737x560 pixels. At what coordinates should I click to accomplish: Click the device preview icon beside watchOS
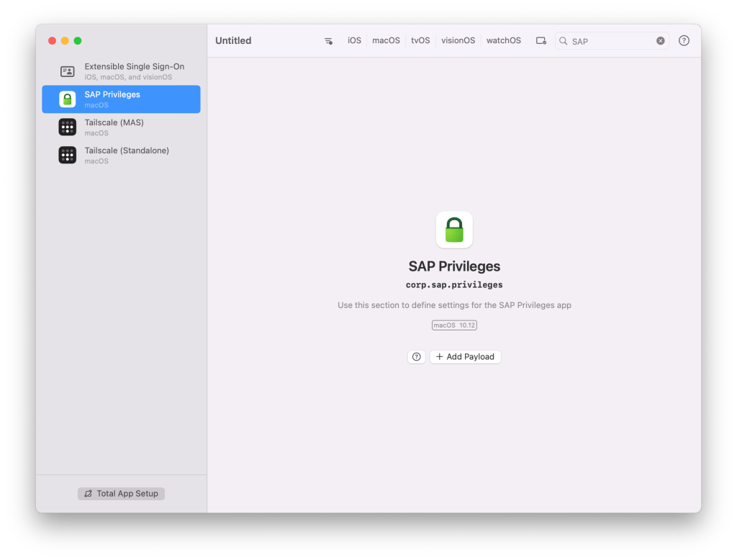point(541,41)
